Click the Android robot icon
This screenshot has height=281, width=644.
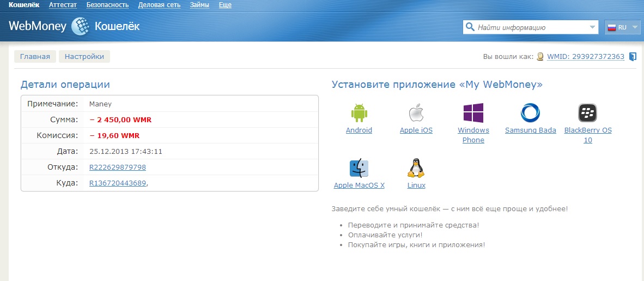pos(359,113)
